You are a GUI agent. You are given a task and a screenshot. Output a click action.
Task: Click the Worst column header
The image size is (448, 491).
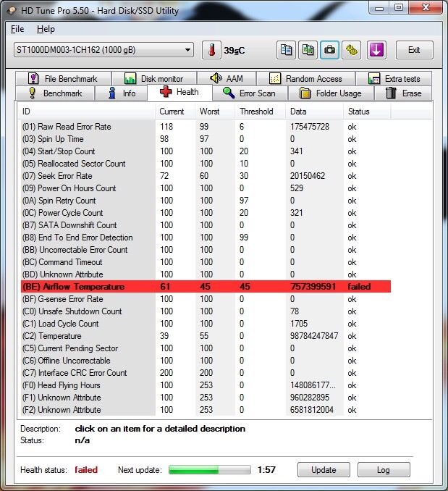pos(215,112)
